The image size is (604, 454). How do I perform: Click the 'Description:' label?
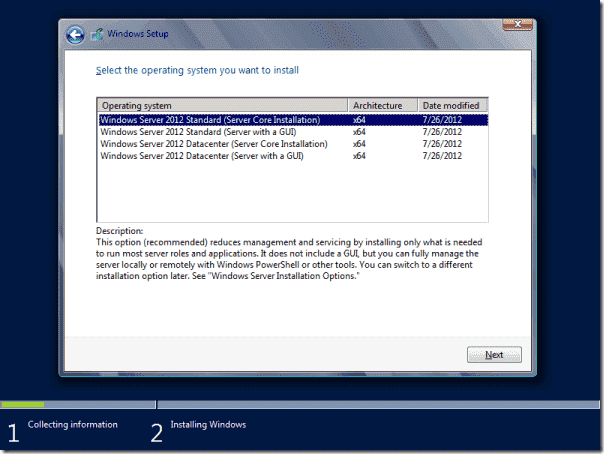[119, 231]
